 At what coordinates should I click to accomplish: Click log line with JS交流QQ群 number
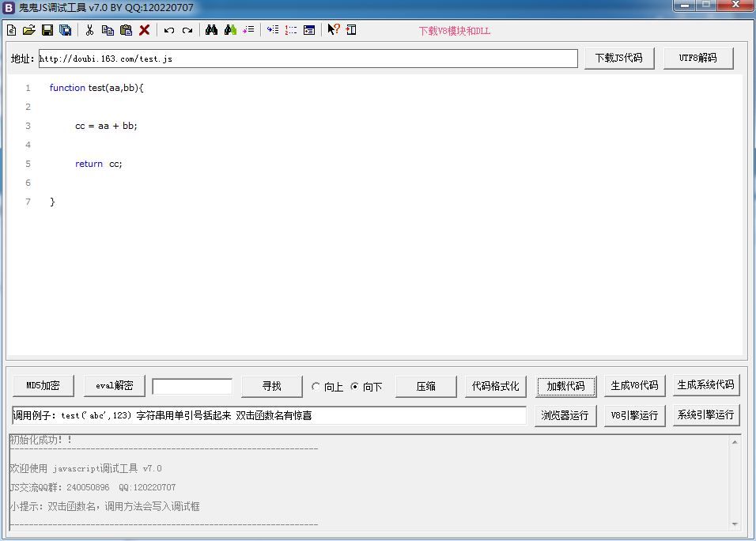tap(93, 487)
